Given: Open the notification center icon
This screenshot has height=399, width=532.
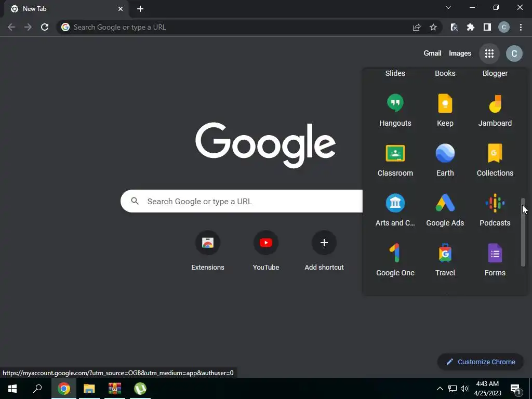Looking at the screenshot, I should [x=515, y=389].
